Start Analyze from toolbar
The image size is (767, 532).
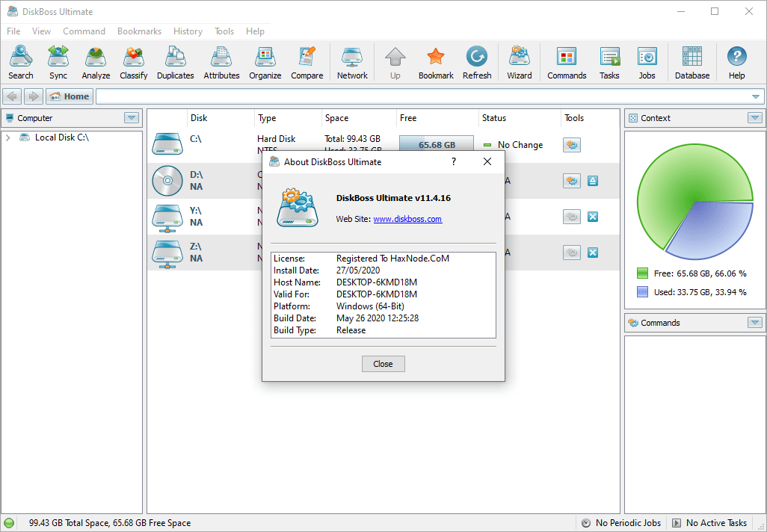click(96, 62)
